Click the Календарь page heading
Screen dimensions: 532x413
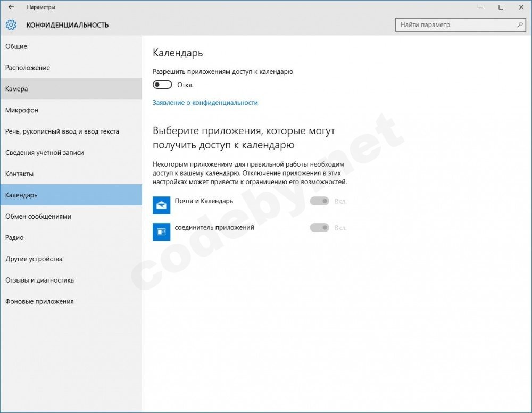[x=178, y=53]
